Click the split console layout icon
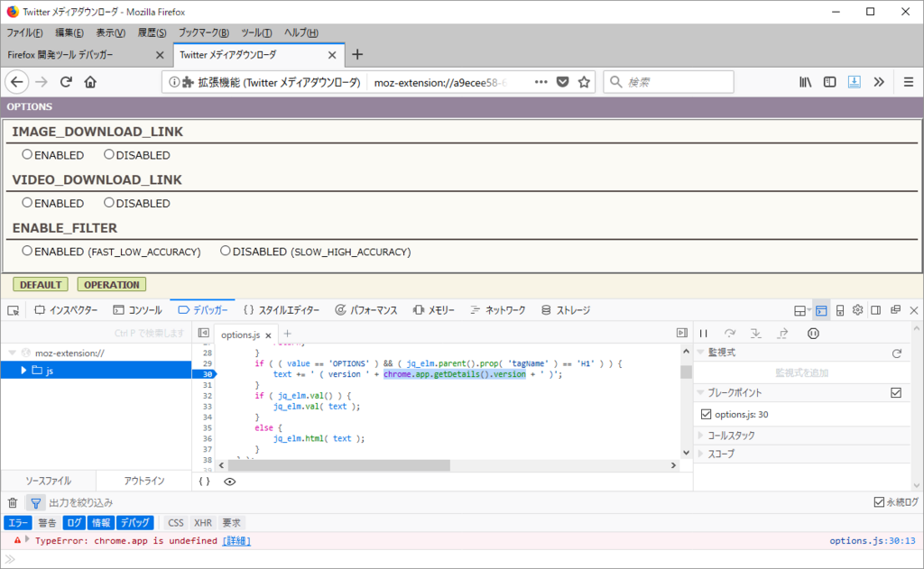This screenshot has height=569, width=924. click(821, 310)
